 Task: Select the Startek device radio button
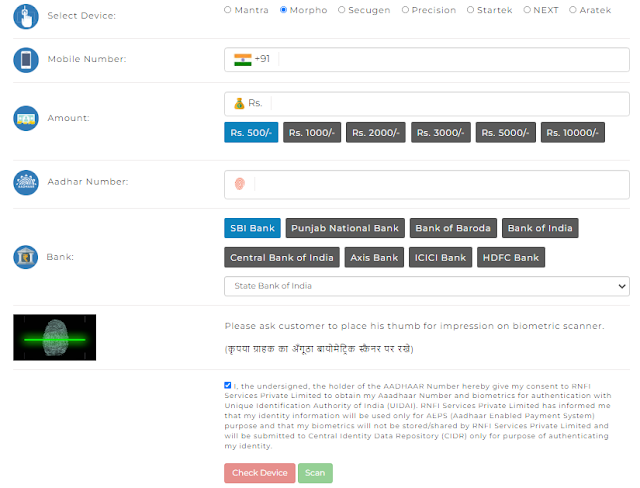coord(471,10)
